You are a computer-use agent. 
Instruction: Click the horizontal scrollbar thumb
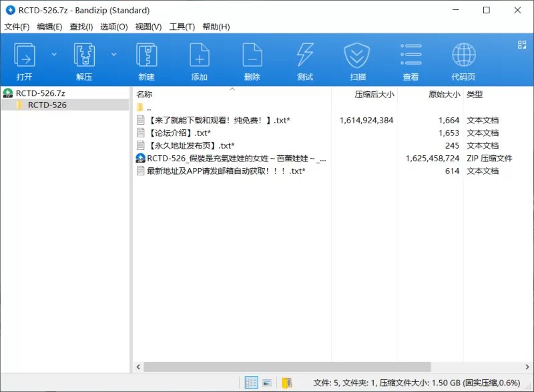287,367
